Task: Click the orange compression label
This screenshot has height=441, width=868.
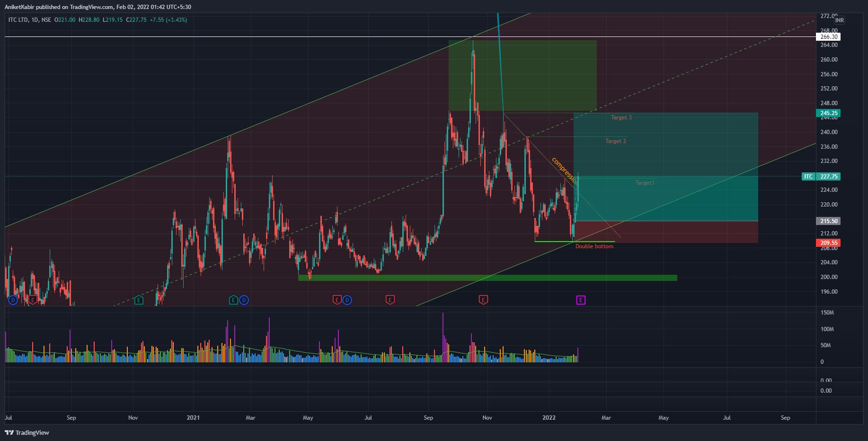Action: [x=565, y=170]
